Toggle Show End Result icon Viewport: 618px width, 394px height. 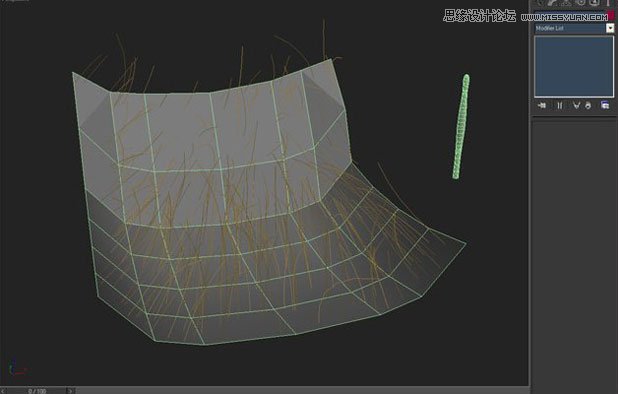coord(560,105)
